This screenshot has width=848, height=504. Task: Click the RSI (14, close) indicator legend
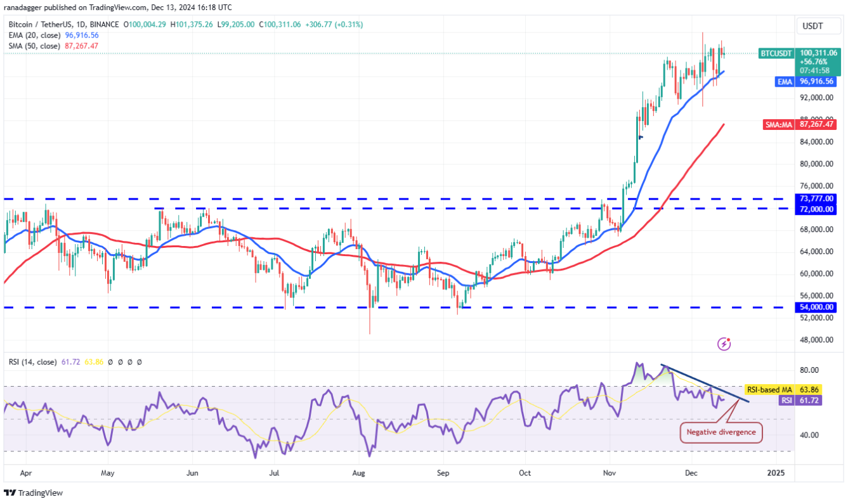coord(33,362)
